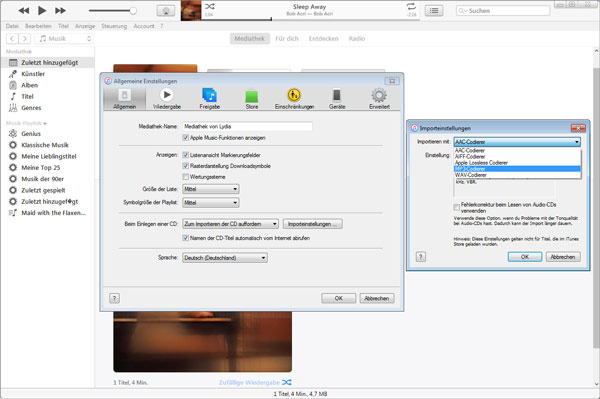Open the Datei menu
This screenshot has width=600, height=399.
coord(12,26)
